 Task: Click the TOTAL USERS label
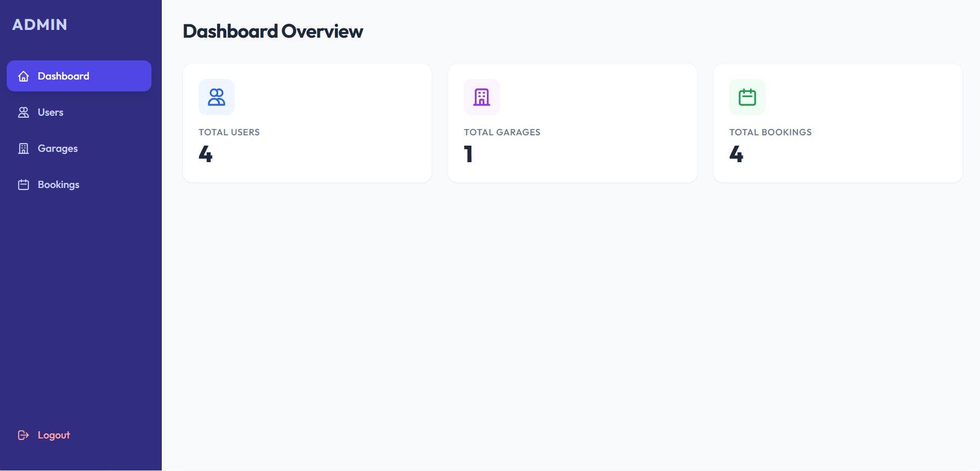click(229, 132)
